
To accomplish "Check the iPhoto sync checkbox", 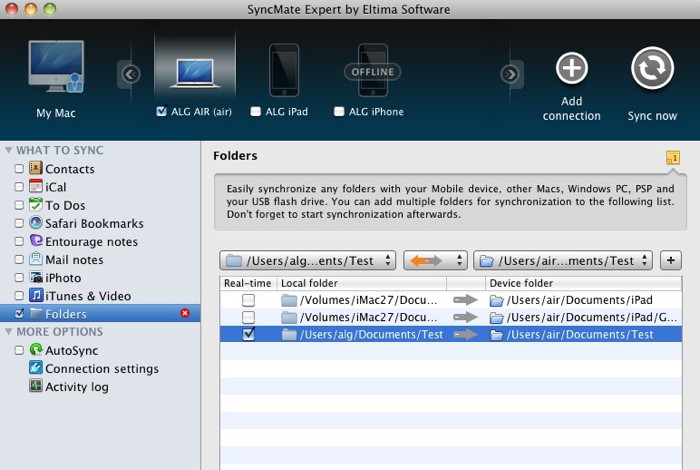I will (19, 278).
